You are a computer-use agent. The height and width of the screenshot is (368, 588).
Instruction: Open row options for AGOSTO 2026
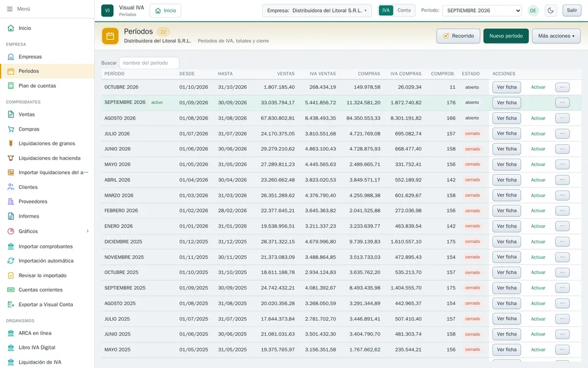click(562, 118)
